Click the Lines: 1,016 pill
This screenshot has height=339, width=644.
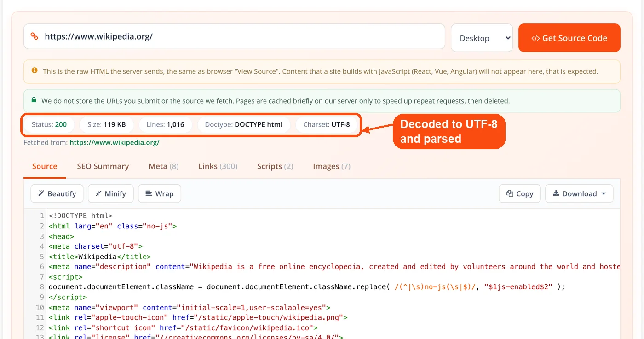pyautogui.click(x=165, y=124)
